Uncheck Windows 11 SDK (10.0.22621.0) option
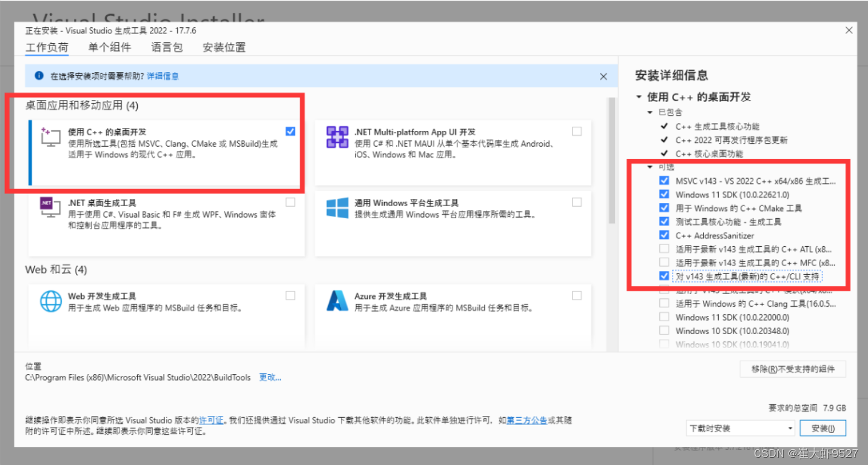The width and height of the screenshot is (868, 465). pos(664,195)
